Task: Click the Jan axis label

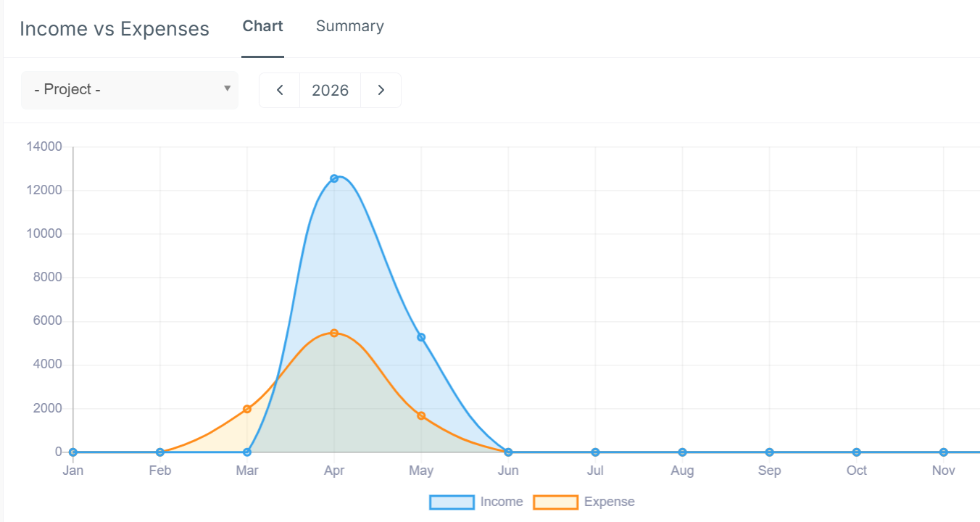Action: pos(73,471)
